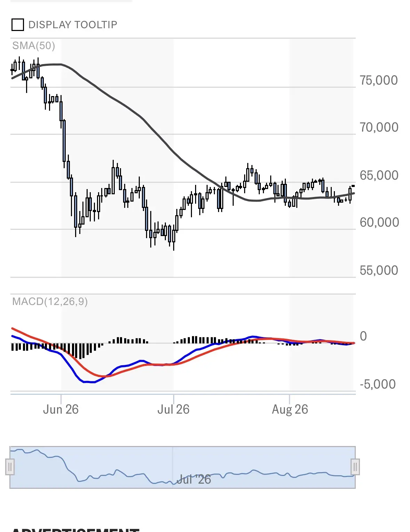Click the 65,000 price axis label
This screenshot has width=410, height=532.
click(379, 175)
